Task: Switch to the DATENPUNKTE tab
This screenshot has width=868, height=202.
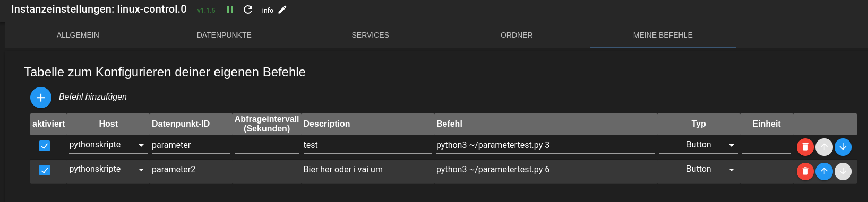Action: pos(224,35)
